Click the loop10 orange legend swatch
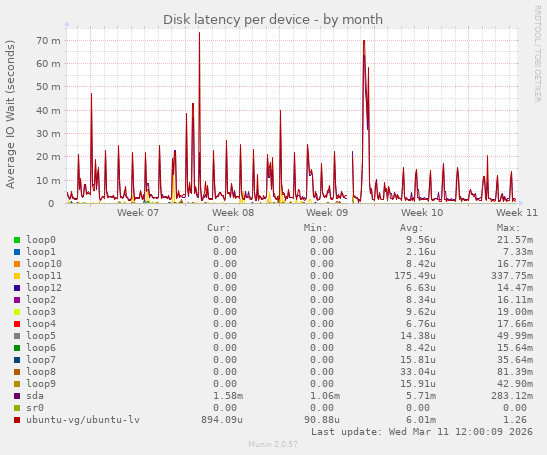The width and height of the screenshot is (547, 455). point(17,264)
